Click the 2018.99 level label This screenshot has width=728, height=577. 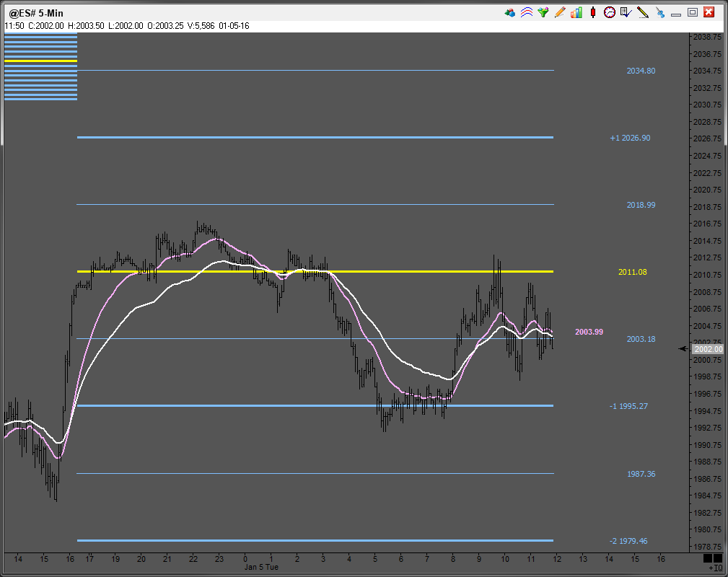(x=641, y=205)
